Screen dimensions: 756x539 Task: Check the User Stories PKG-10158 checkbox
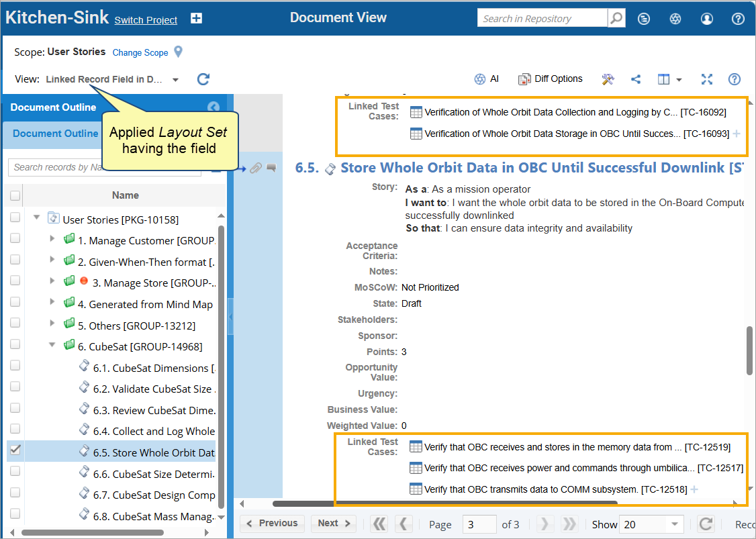point(15,217)
